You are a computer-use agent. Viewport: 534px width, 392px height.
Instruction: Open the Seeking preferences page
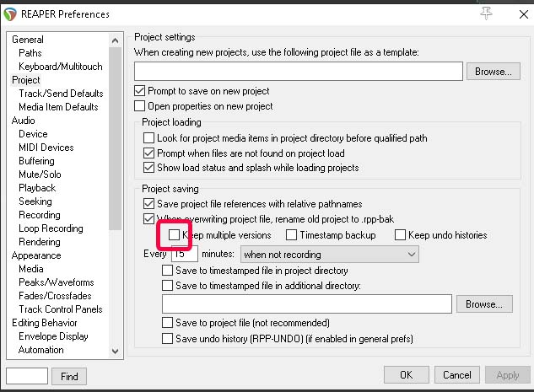35,201
